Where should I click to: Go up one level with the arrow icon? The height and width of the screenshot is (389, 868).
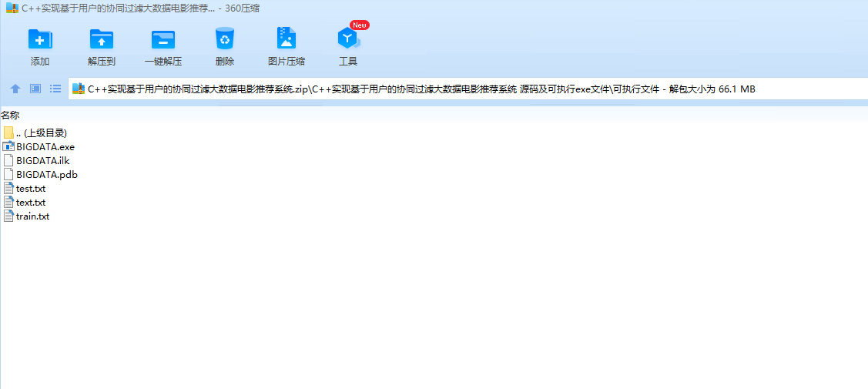coord(15,89)
